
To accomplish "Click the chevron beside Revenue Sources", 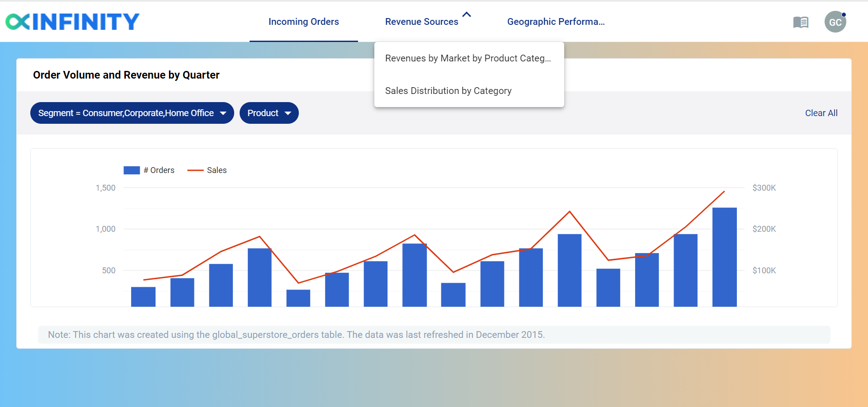I will coord(467,14).
